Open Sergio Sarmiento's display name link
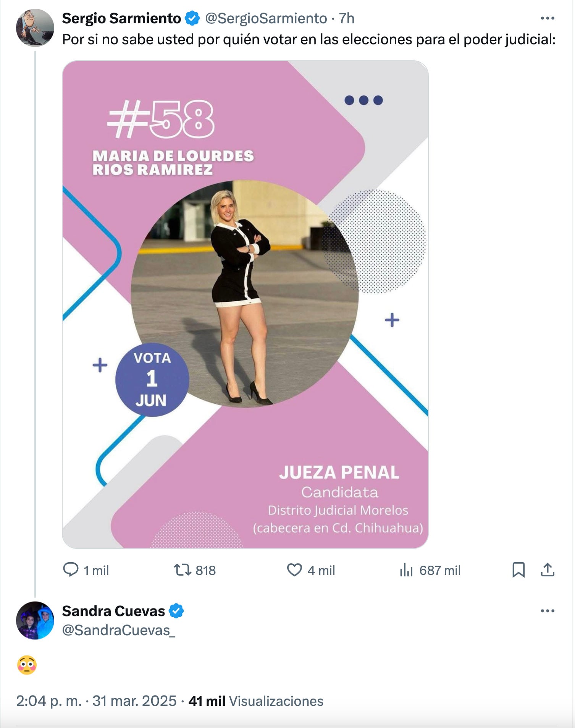 pyautogui.click(x=121, y=18)
